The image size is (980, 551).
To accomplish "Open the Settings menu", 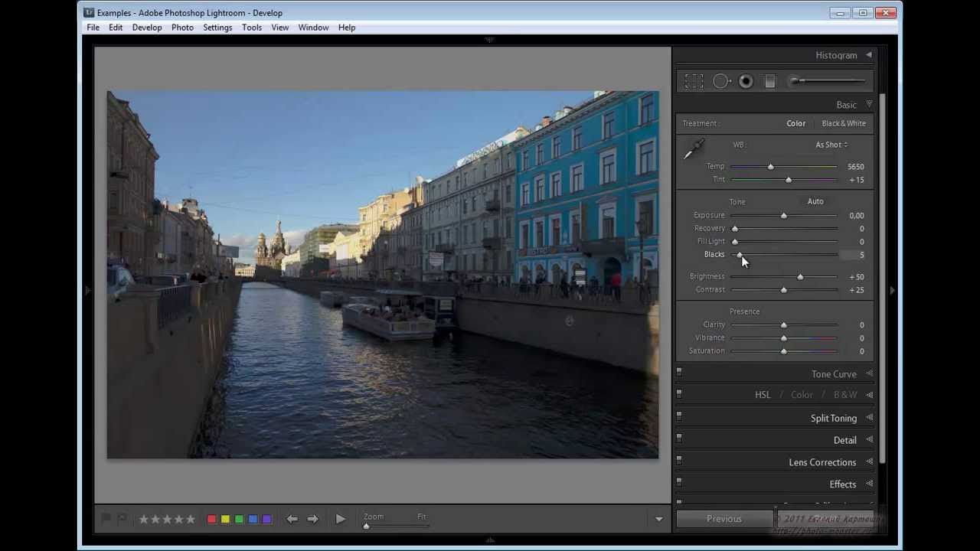I will pos(217,28).
